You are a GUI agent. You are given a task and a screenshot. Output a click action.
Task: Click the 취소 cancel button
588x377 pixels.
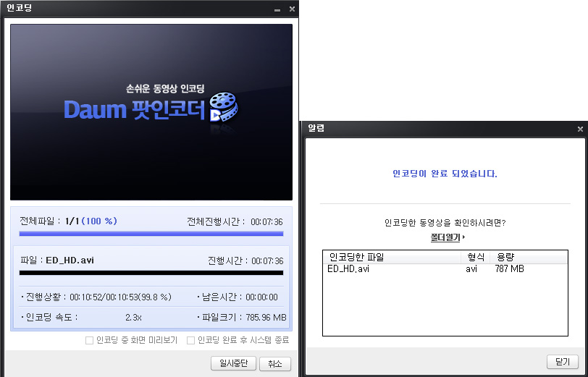click(275, 363)
